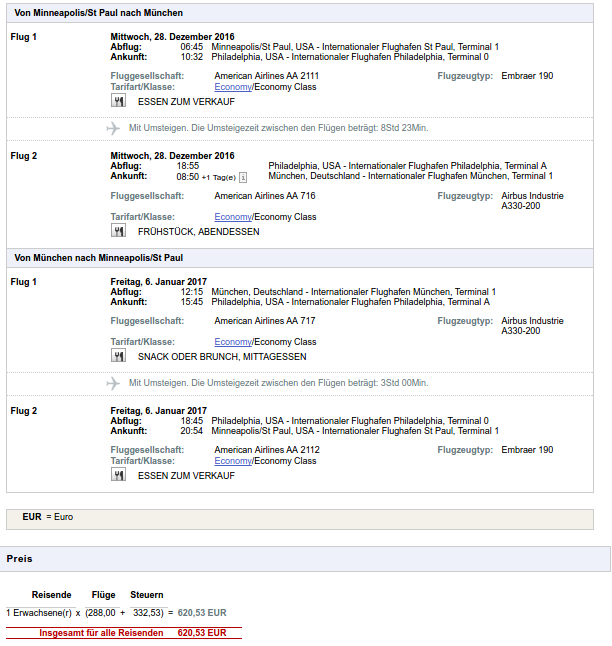
Task: Click SNACK ODER BRUNCH, MITTAGESSEN text
Action: pos(222,357)
